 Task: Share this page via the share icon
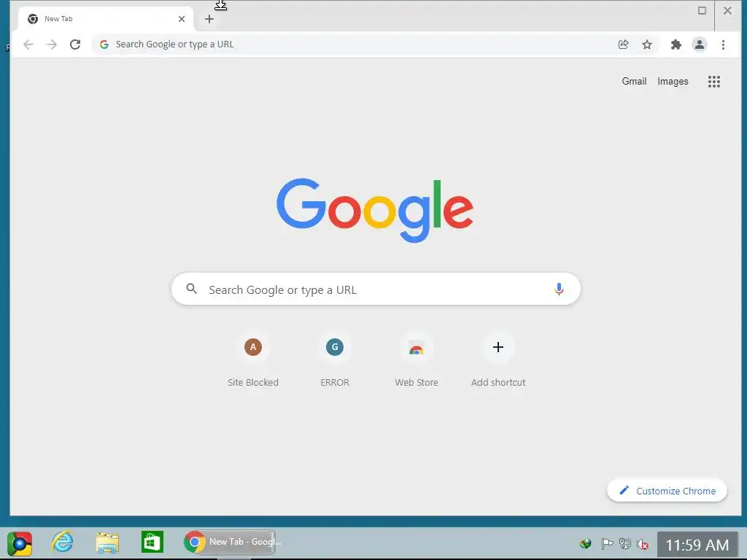(x=623, y=44)
